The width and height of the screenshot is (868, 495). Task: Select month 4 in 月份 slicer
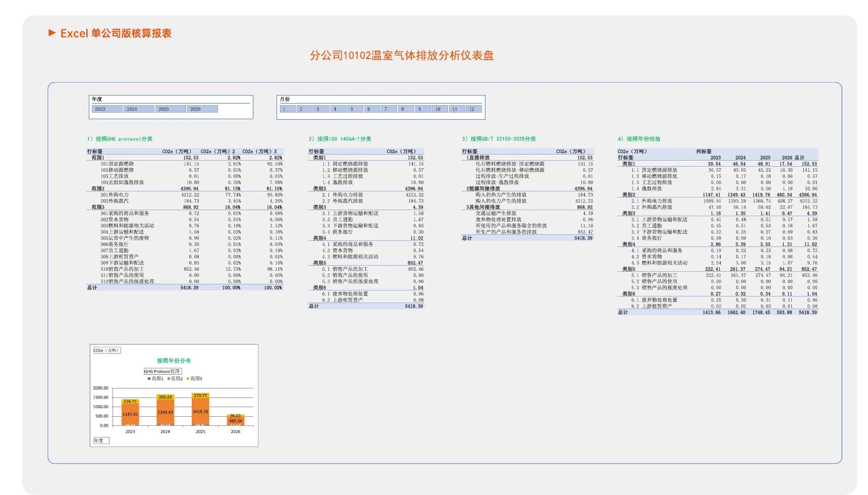pyautogui.click(x=339, y=109)
